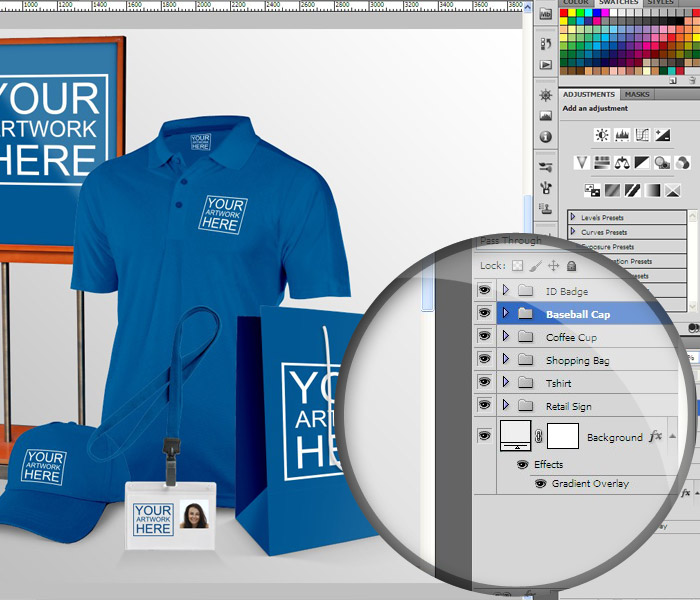Viewport: 700px width, 600px height.
Task: Pick the cyan swatch in top row
Action: [x=588, y=13]
